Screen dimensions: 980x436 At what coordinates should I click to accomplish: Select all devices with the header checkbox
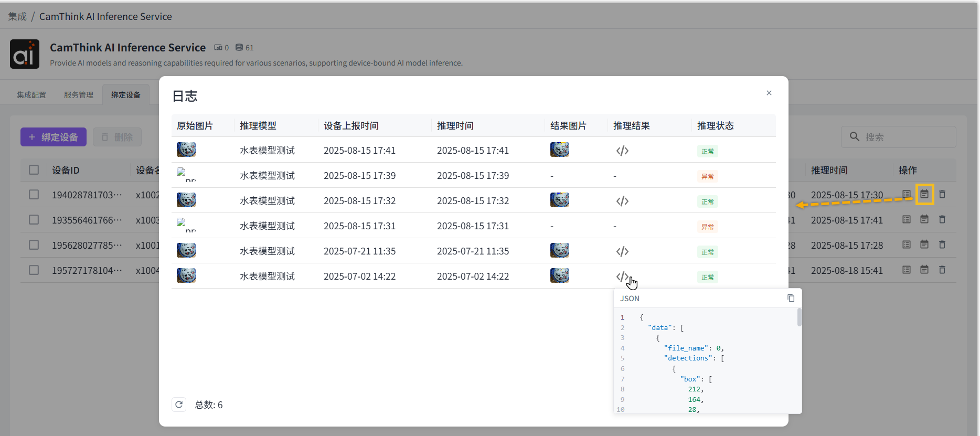coord(34,170)
